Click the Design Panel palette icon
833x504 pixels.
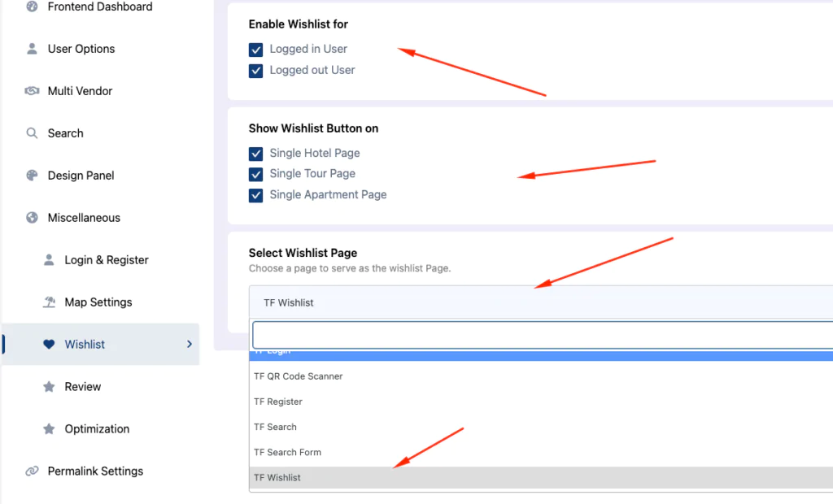pos(32,176)
